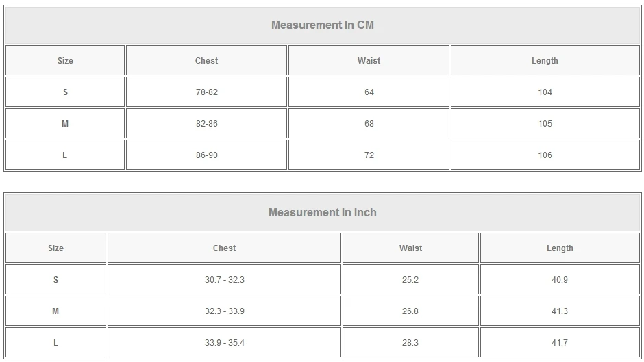The height and width of the screenshot is (362, 644).
Task: Click the Measurement In Inch table title
Action: pyautogui.click(x=322, y=213)
